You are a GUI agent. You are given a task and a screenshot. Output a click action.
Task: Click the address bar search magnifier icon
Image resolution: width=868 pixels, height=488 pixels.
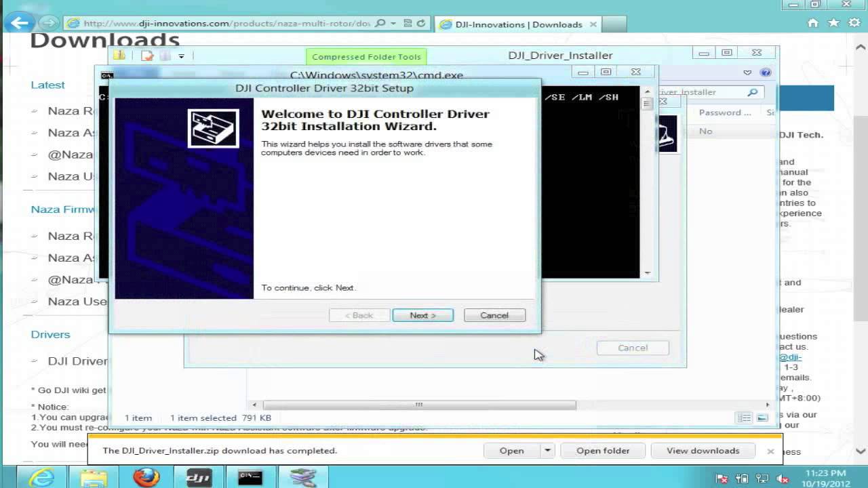380,23
